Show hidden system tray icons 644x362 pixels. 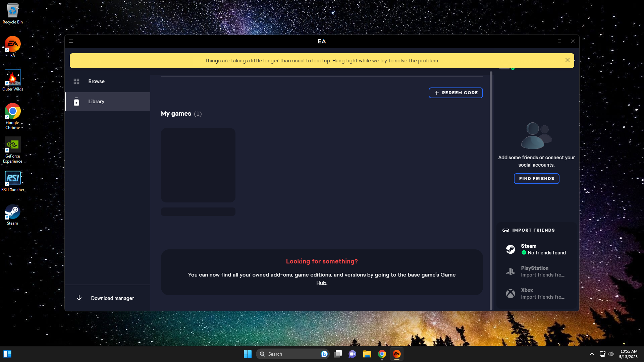tap(592, 354)
